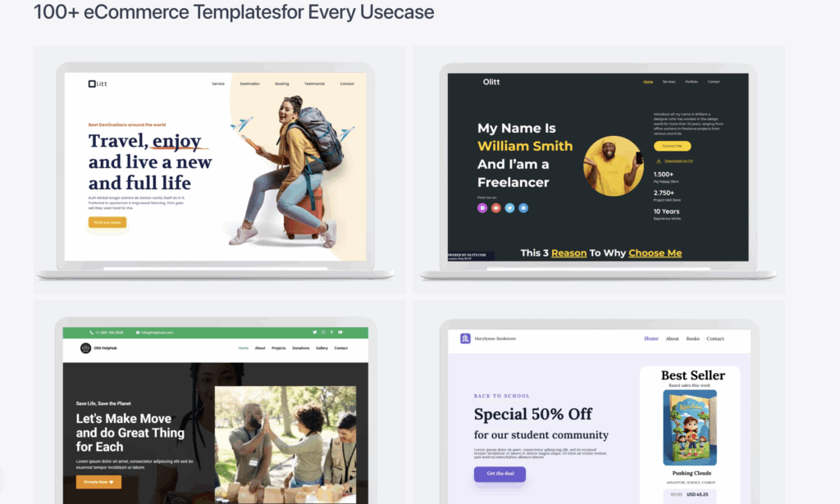Click the traveler sitting on suitcase photo
The height and width of the screenshot is (504, 840).
click(x=290, y=174)
